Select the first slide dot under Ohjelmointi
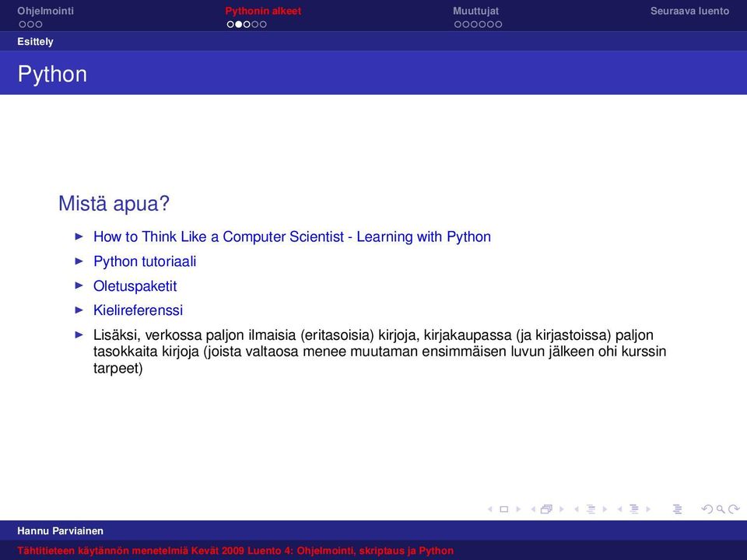The image size is (747, 560). tap(23, 24)
